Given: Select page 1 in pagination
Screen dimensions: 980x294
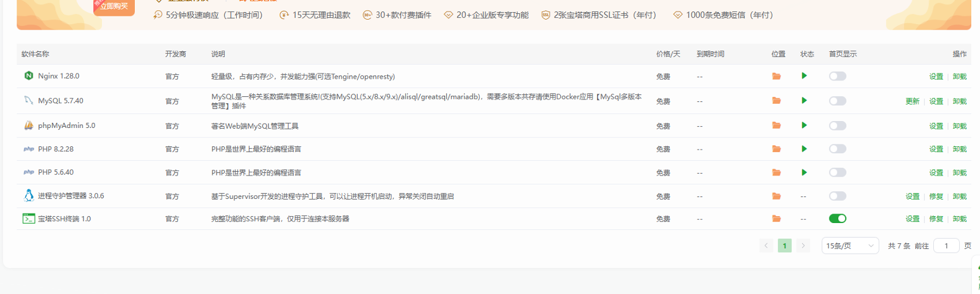Looking at the screenshot, I should click(x=785, y=245).
